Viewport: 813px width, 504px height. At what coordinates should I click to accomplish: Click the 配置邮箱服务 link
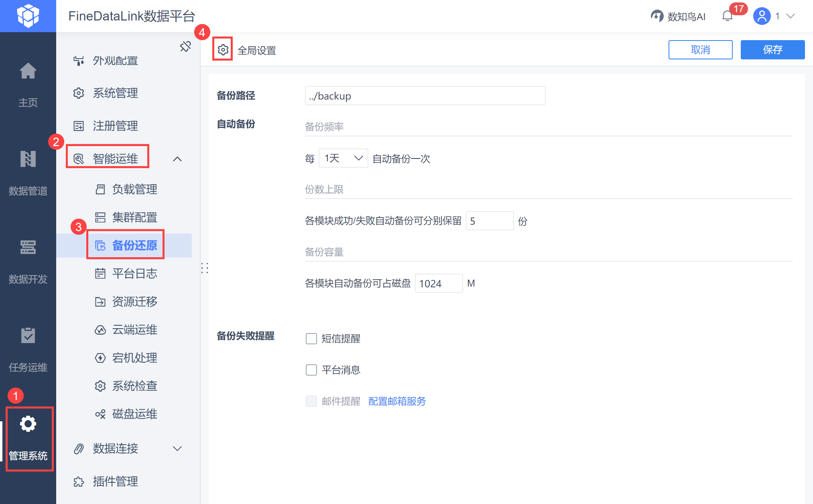click(x=397, y=401)
